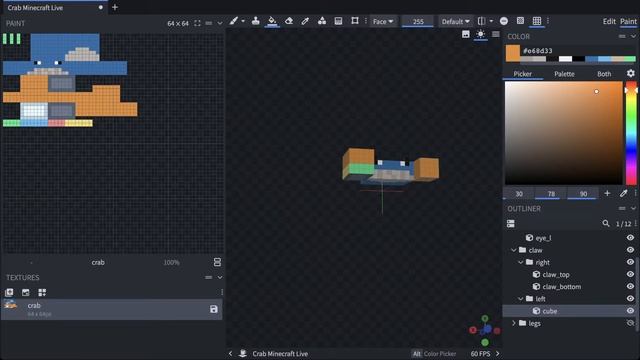The image size is (640, 360).
Task: Select the Color Picker eyedropper tool
Action: (x=305, y=21)
